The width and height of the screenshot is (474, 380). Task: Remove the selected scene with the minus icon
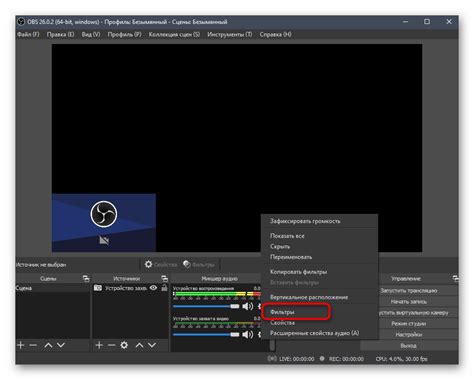[33, 345]
